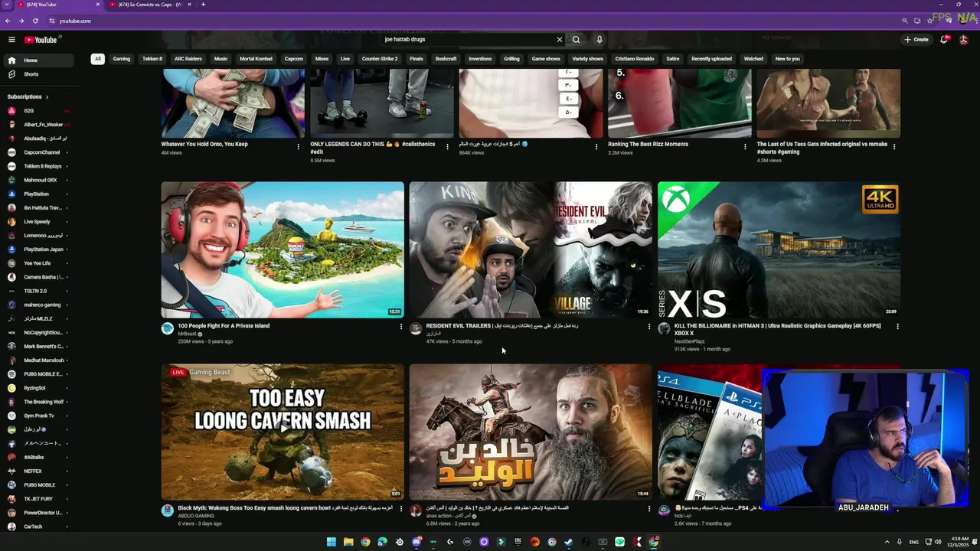Click the MrBeast channel avatar

pos(168,328)
